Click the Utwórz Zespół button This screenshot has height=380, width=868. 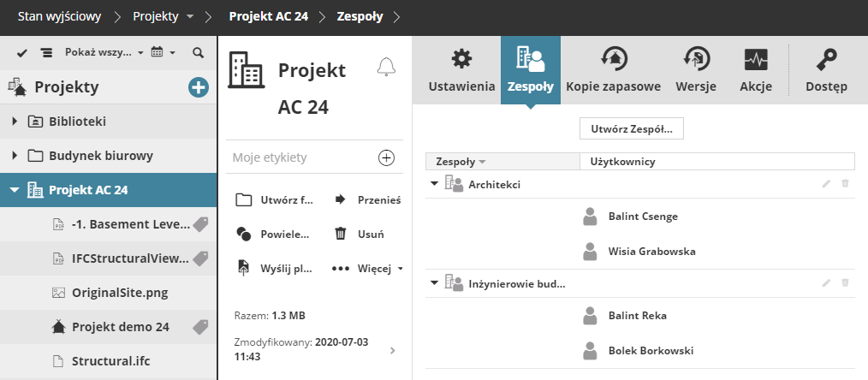pos(632,129)
